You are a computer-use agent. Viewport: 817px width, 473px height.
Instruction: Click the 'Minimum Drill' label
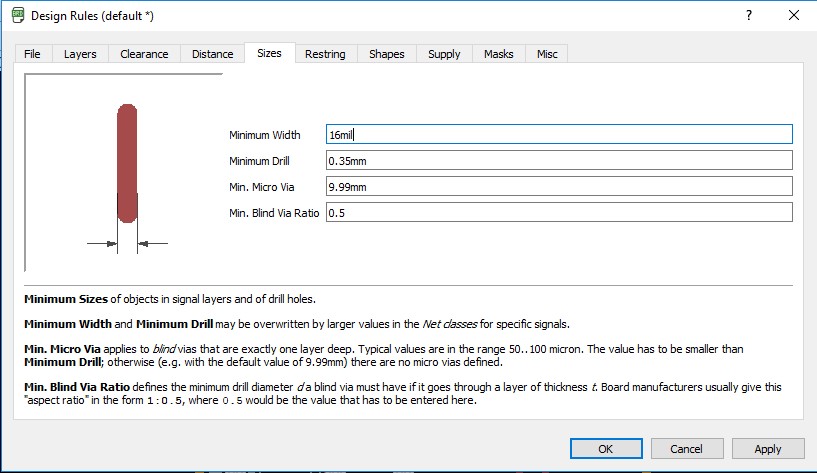click(x=259, y=161)
